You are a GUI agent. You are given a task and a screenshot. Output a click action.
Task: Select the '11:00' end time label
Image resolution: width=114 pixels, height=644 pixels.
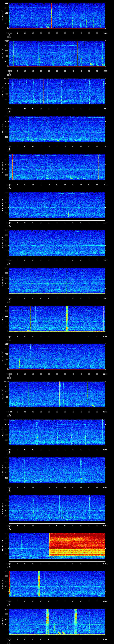click(105, 374)
